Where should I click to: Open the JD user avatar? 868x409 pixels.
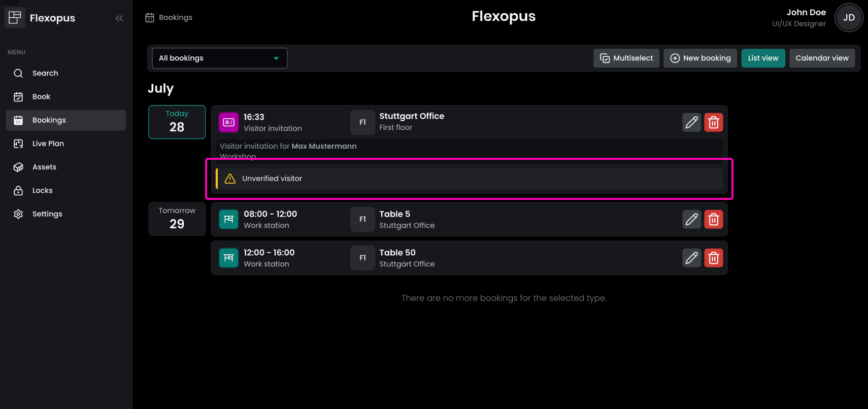point(849,18)
